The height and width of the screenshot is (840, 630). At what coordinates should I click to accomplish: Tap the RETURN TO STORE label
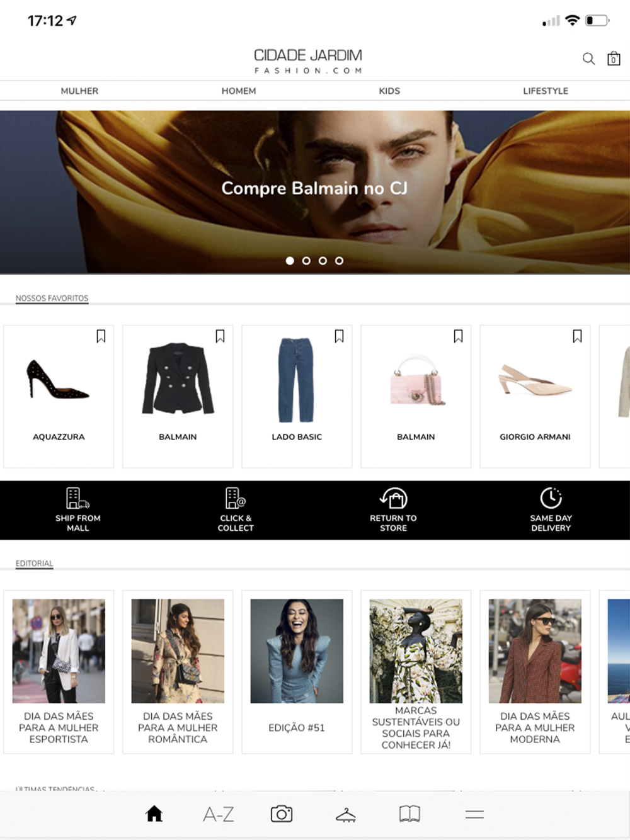pos(394,523)
